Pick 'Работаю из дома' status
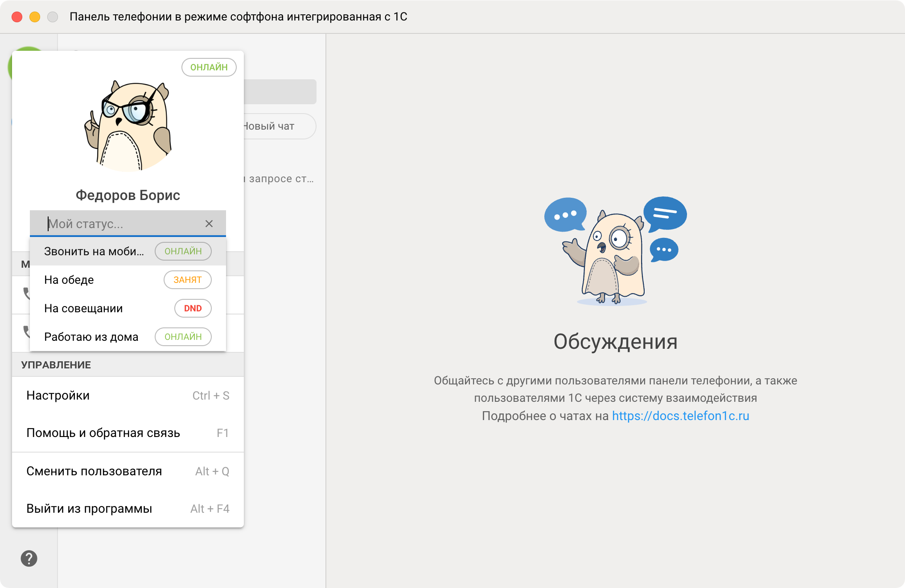This screenshot has width=905, height=588. click(x=128, y=337)
